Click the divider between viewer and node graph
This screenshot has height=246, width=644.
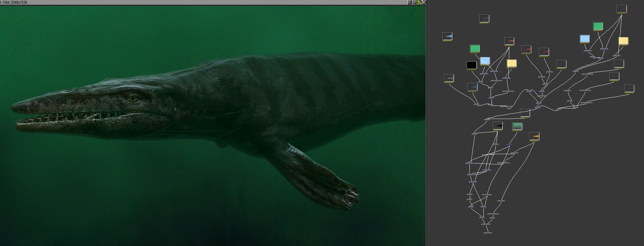pyautogui.click(x=427, y=125)
